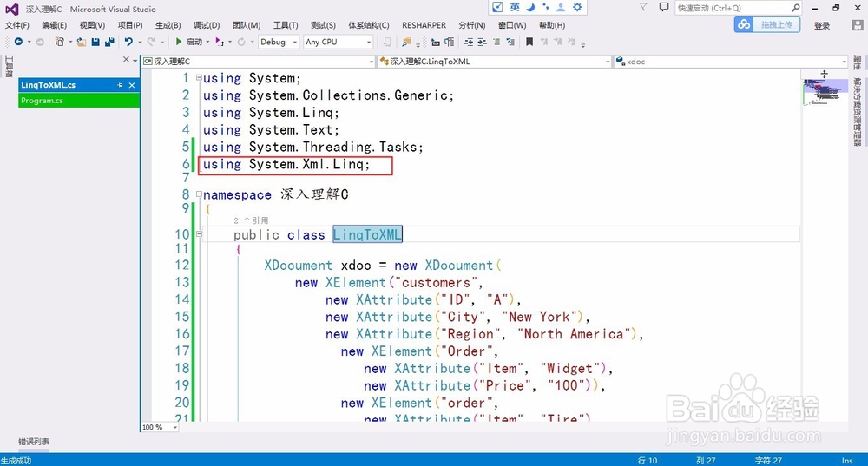The width and height of the screenshot is (868, 466).
Task: Click the search magnifier in Quick Launch
Action: [x=795, y=8]
